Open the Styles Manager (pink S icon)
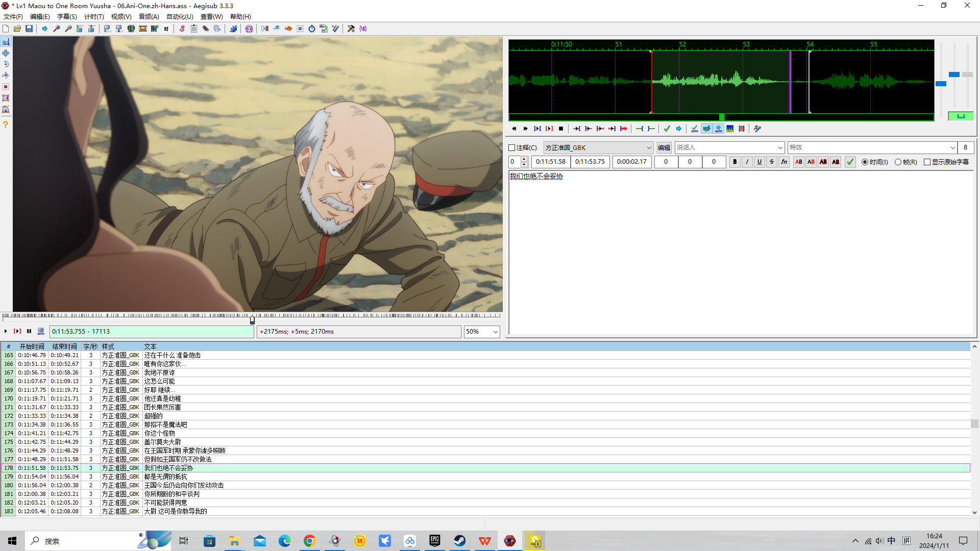 [x=182, y=29]
